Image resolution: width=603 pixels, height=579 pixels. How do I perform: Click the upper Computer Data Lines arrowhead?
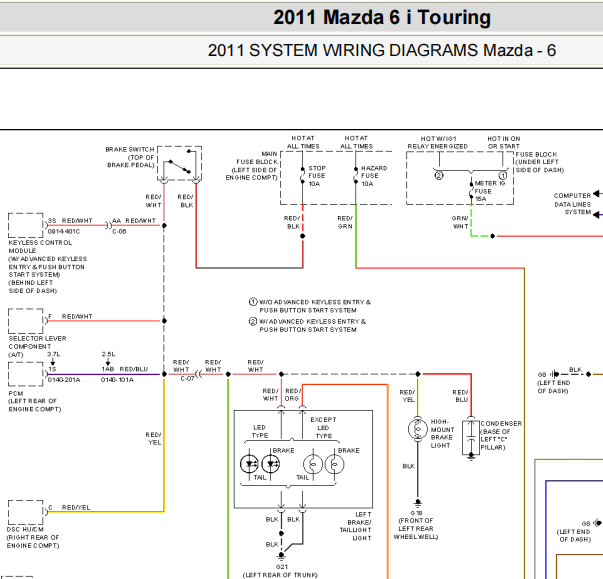[x=597, y=193]
